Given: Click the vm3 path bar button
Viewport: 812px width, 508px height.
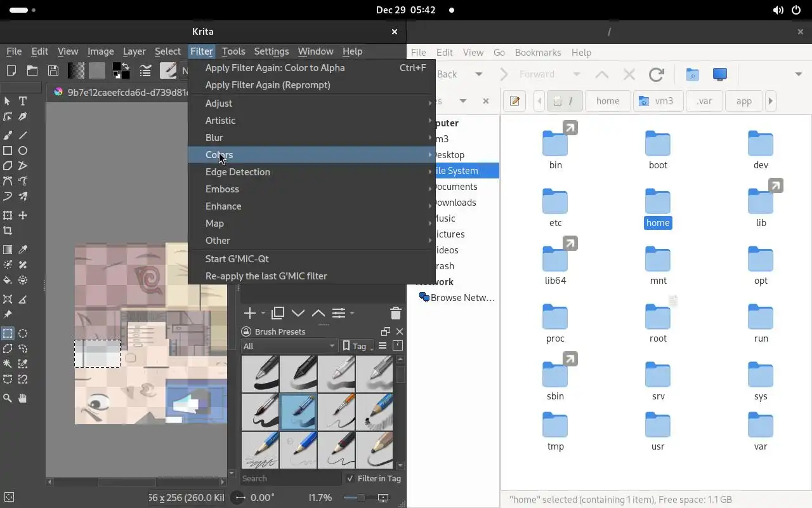Looking at the screenshot, I should click(x=658, y=101).
